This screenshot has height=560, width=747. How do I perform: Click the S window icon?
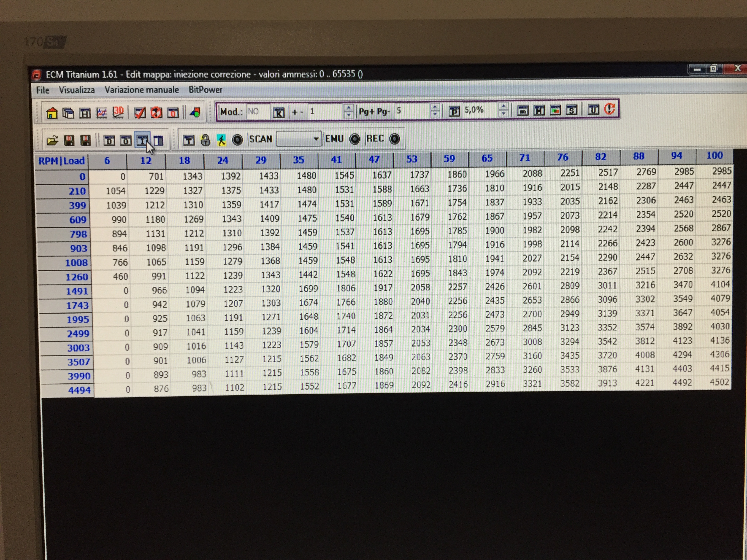571,110
